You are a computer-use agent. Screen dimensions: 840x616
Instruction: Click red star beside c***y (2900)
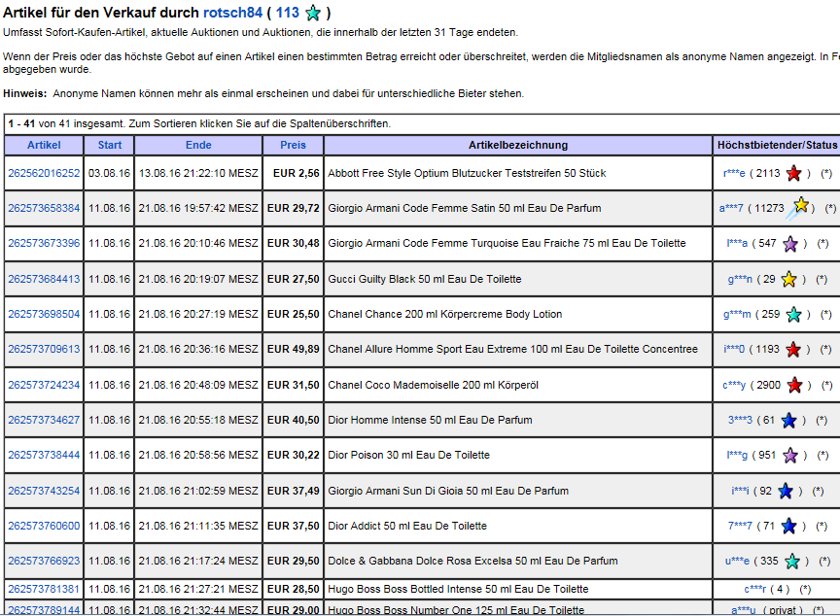(795, 386)
